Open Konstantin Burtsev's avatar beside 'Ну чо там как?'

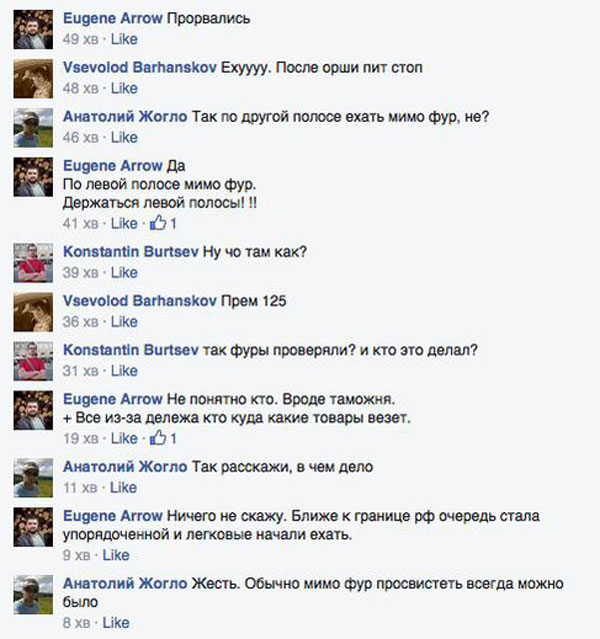pos(33,263)
